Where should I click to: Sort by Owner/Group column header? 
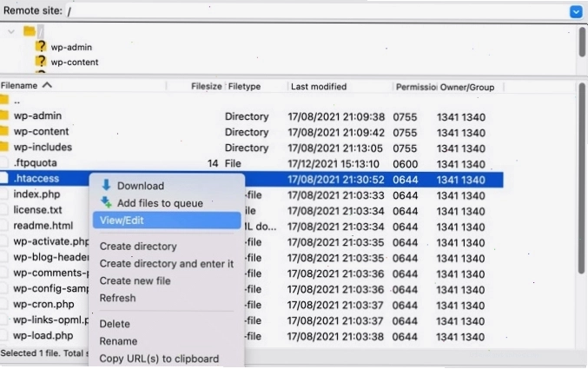tap(467, 88)
